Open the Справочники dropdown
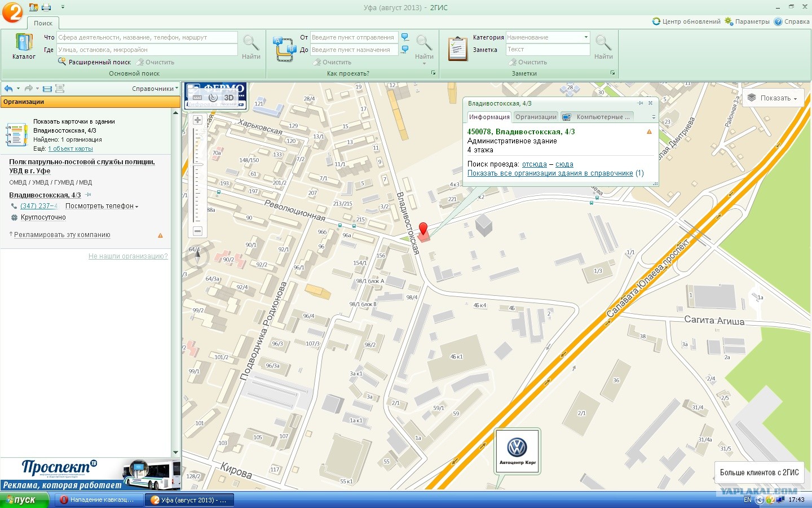Image resolution: width=812 pixels, height=508 pixels. point(155,89)
